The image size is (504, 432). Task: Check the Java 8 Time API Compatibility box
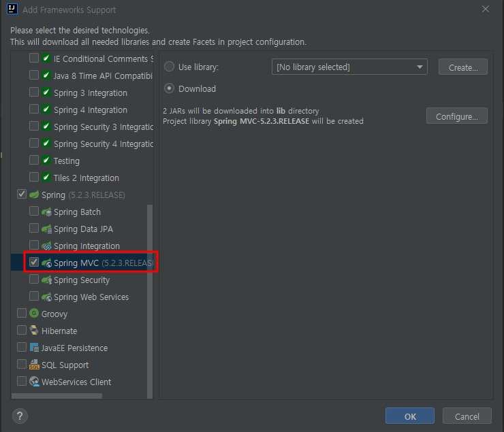click(34, 75)
